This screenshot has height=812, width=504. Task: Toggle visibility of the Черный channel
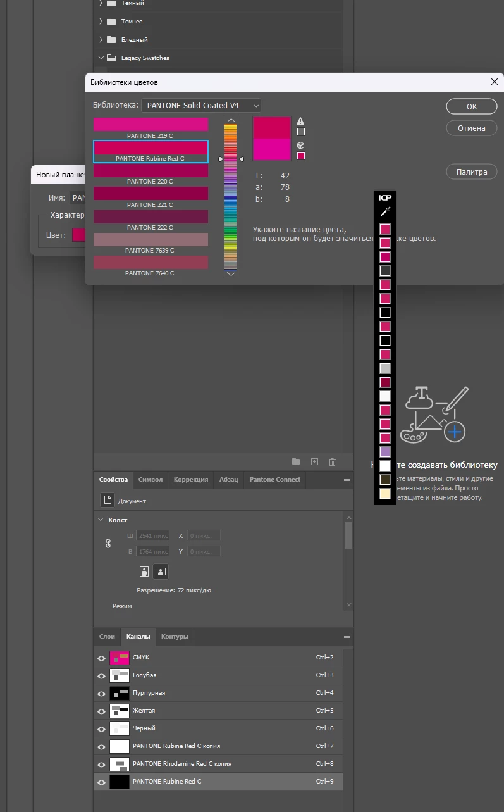click(x=101, y=729)
